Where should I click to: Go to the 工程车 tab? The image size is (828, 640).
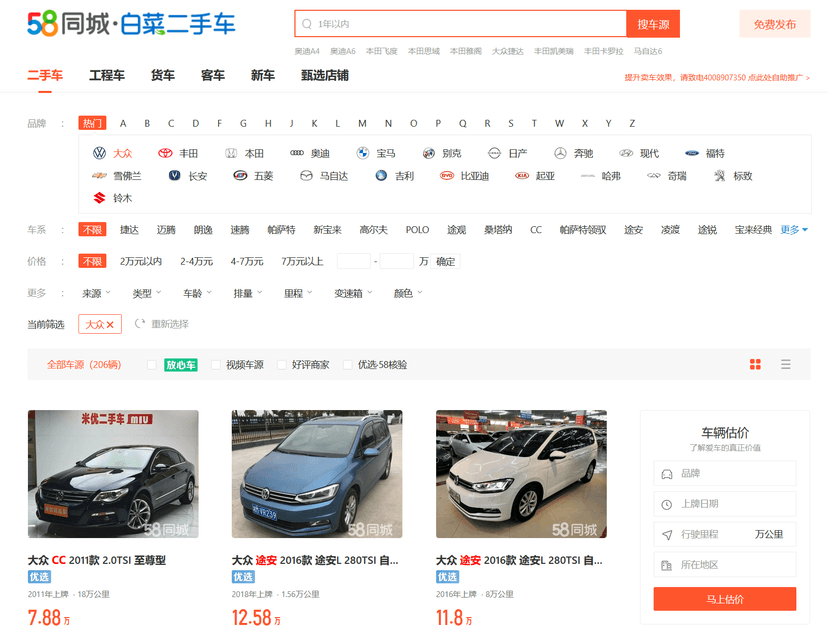point(107,75)
